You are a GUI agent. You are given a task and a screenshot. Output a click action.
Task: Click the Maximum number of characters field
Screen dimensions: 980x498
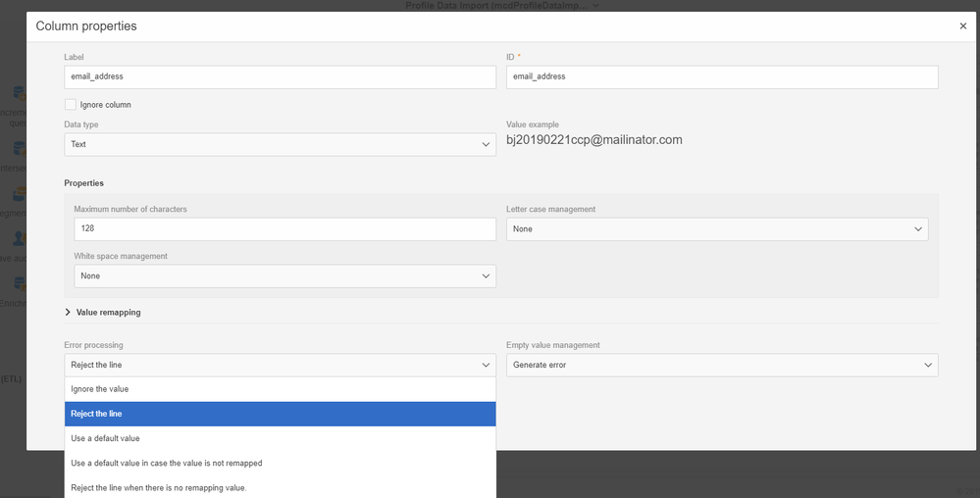[285, 228]
